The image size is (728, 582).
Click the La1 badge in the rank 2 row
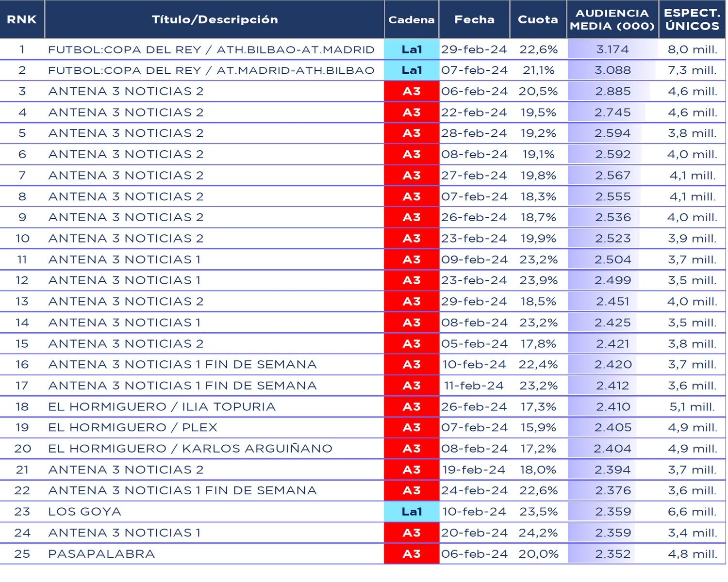(412, 70)
